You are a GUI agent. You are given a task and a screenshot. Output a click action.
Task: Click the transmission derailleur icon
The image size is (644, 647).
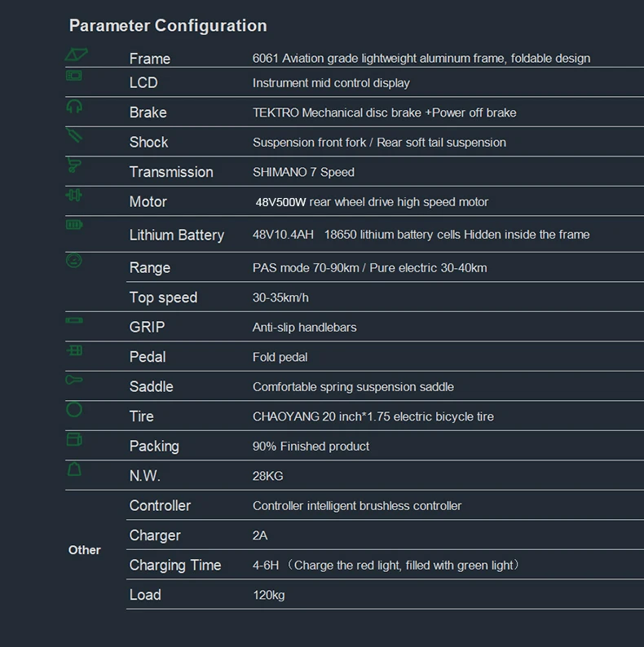(x=74, y=165)
